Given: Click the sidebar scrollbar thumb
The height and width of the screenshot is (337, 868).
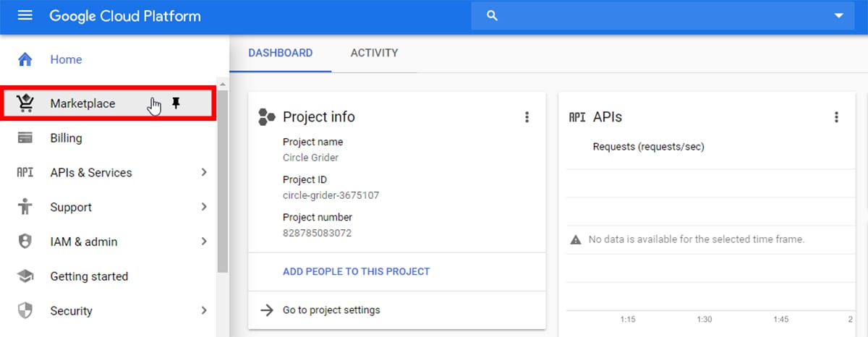Looking at the screenshot, I should (222, 182).
